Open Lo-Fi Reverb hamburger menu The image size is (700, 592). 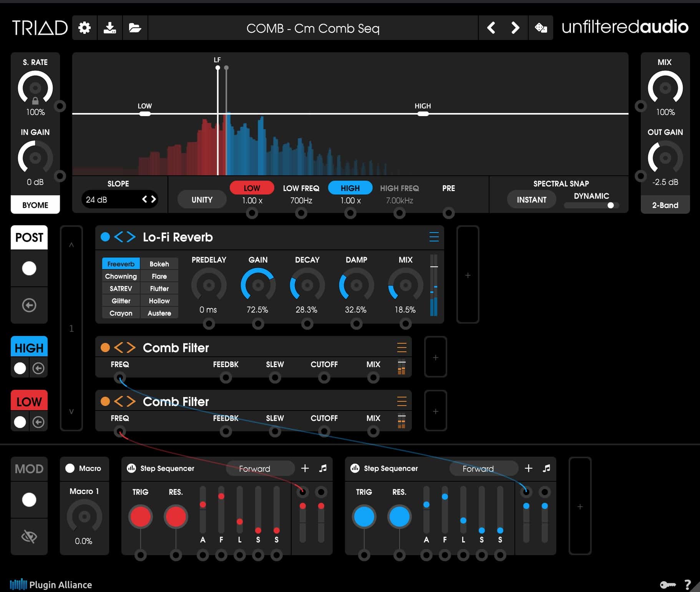pos(434,237)
